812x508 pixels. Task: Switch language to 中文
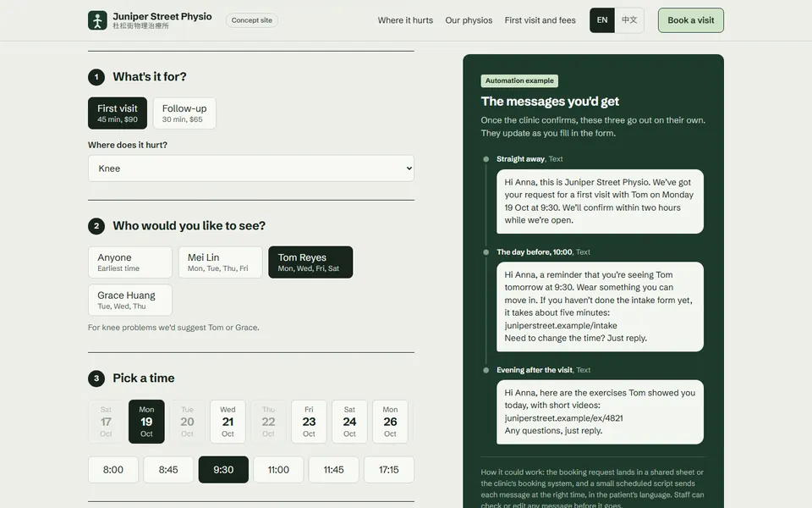pyautogui.click(x=629, y=20)
